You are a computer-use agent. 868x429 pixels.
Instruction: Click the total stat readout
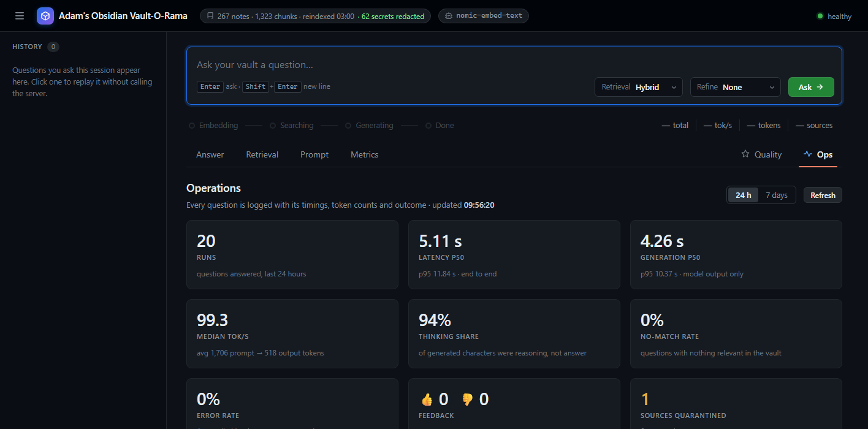(x=675, y=125)
